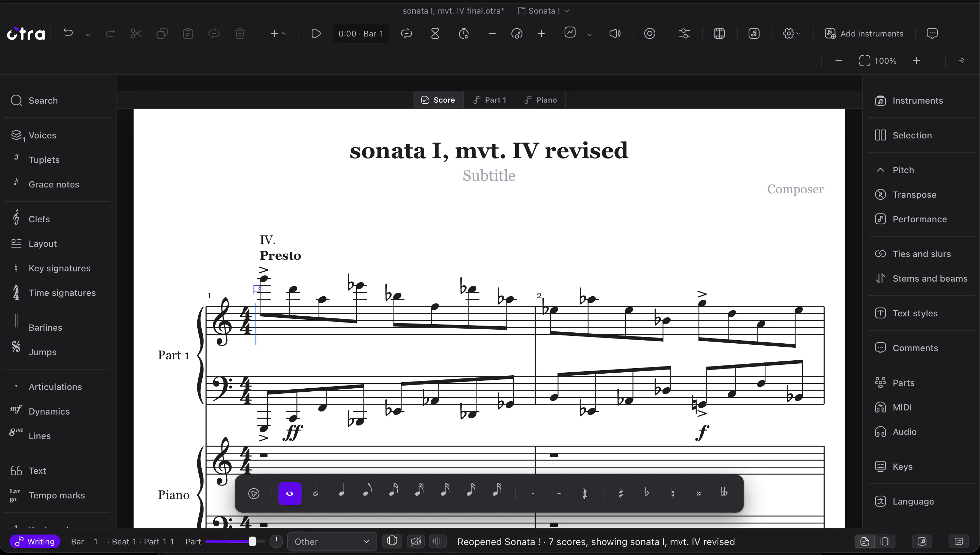Open the MIDI panel
This screenshot has height=555, width=980.
point(921,407)
